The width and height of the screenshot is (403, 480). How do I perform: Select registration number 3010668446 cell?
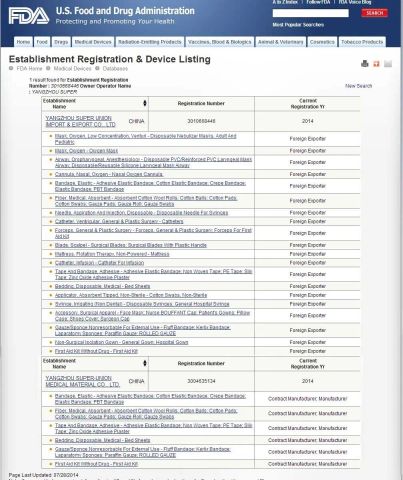[x=201, y=121]
